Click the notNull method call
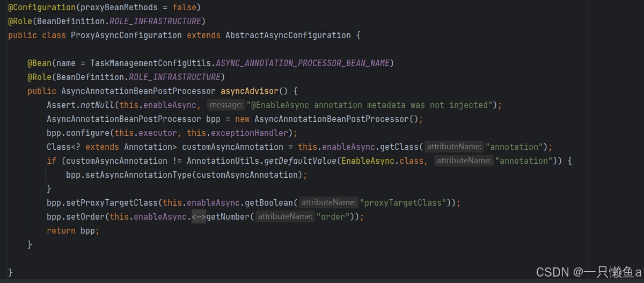Screen dimensions: 644x283 pos(98,105)
